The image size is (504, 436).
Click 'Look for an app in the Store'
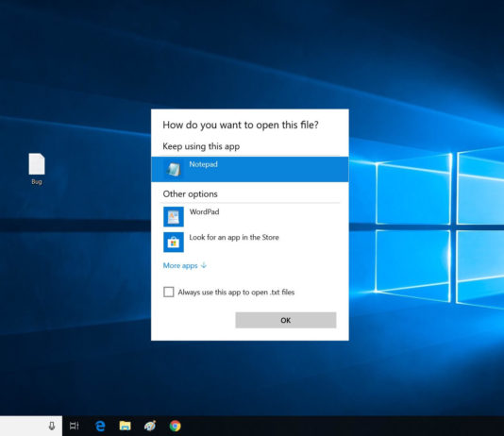tap(234, 238)
